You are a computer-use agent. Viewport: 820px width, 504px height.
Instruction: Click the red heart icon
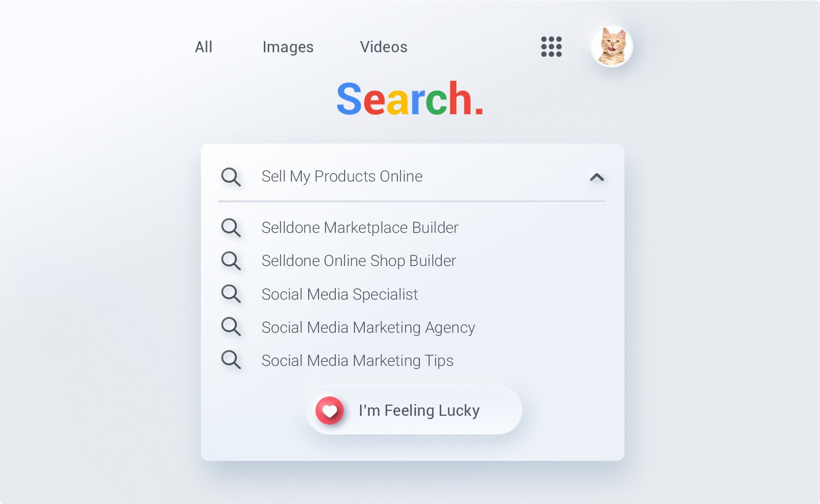click(330, 411)
